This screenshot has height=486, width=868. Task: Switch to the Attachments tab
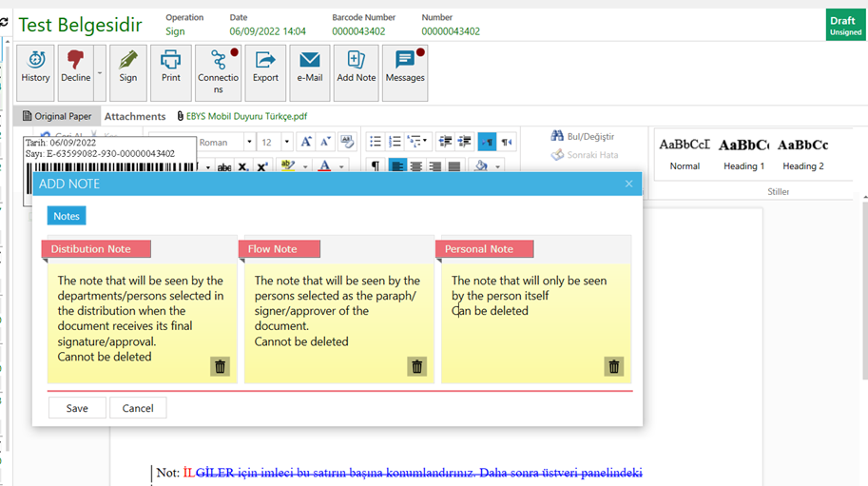pos(135,116)
